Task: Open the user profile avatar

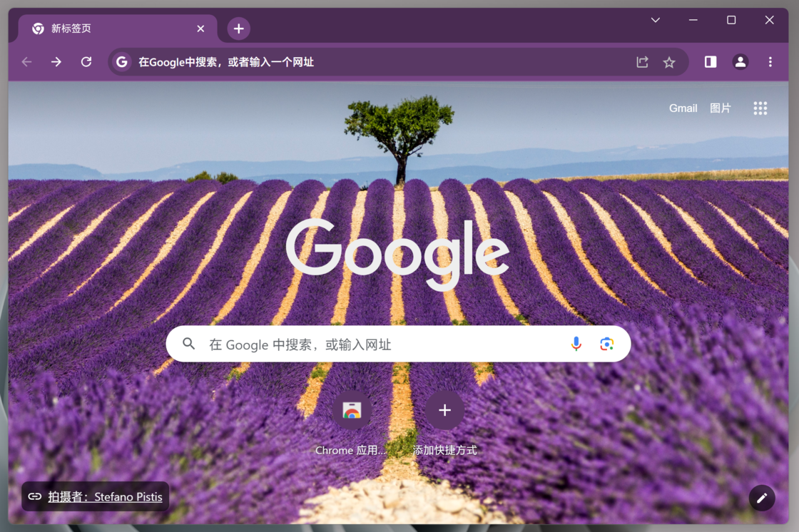Action: pos(741,62)
